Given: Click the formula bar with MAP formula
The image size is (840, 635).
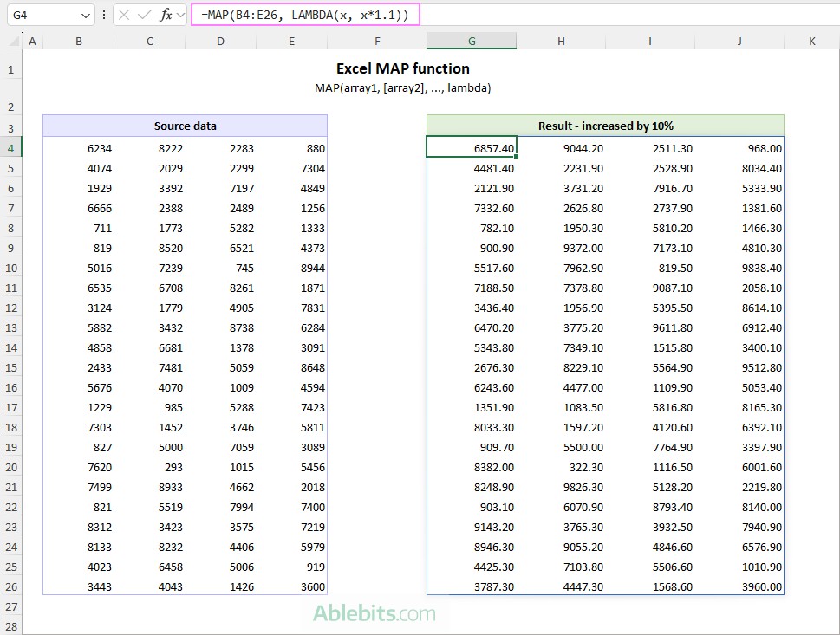Looking at the screenshot, I should click(x=305, y=15).
